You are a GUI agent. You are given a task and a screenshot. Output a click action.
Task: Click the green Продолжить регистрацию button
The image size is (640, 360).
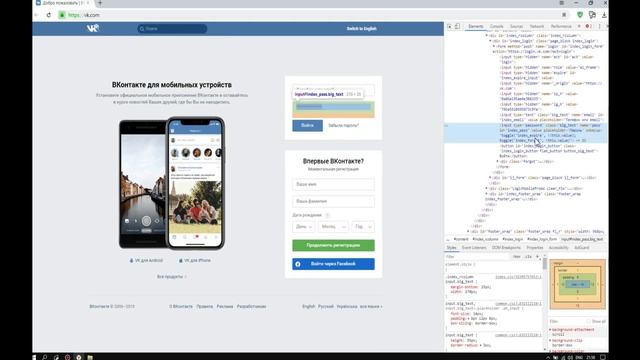(x=333, y=245)
